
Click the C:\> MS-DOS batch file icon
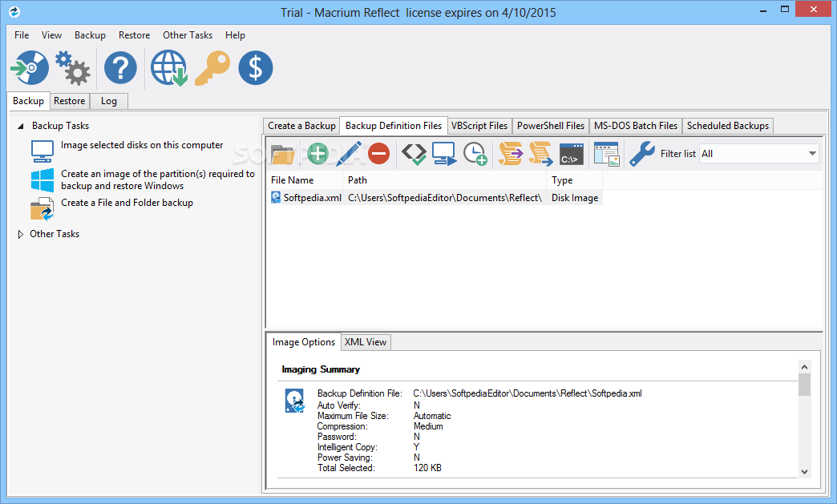tap(571, 154)
